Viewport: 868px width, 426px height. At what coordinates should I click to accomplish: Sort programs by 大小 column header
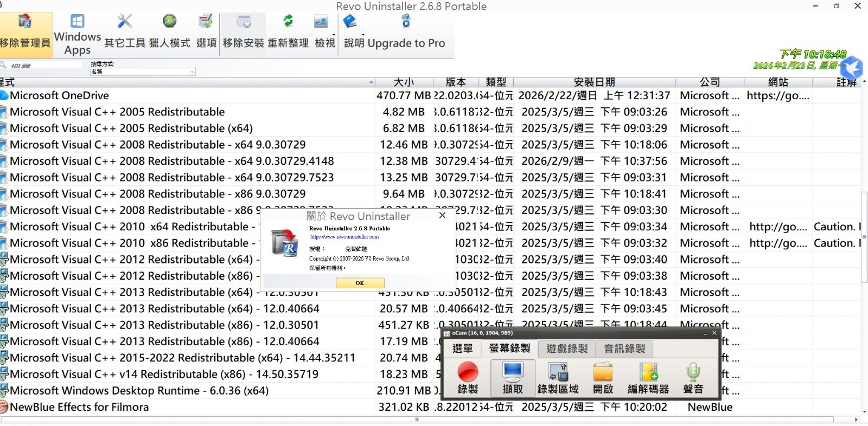point(404,82)
